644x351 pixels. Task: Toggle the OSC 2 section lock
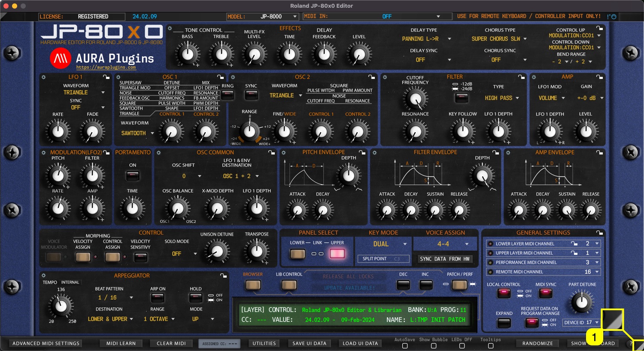click(x=372, y=77)
